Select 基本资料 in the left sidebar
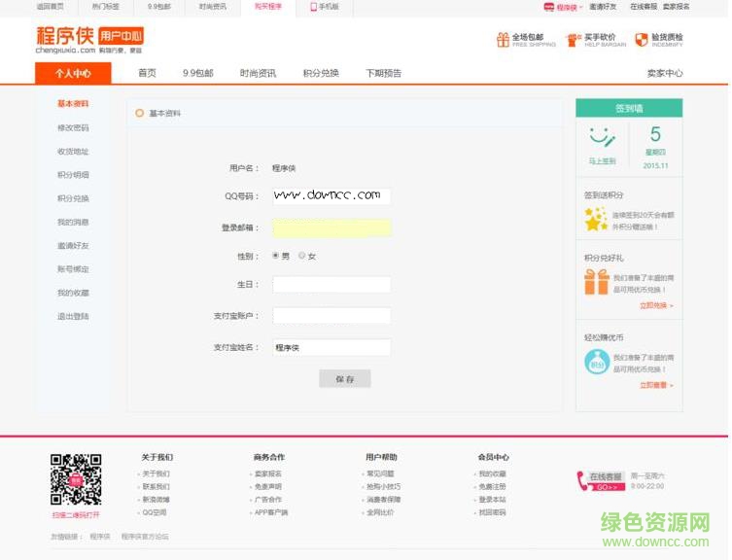 pos(73,104)
